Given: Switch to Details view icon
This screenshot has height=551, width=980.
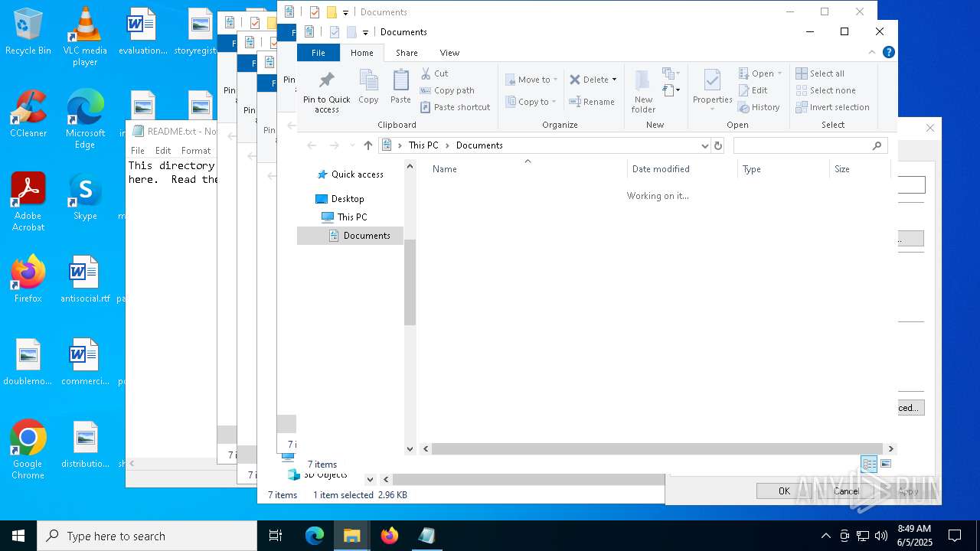Looking at the screenshot, I should point(869,464).
